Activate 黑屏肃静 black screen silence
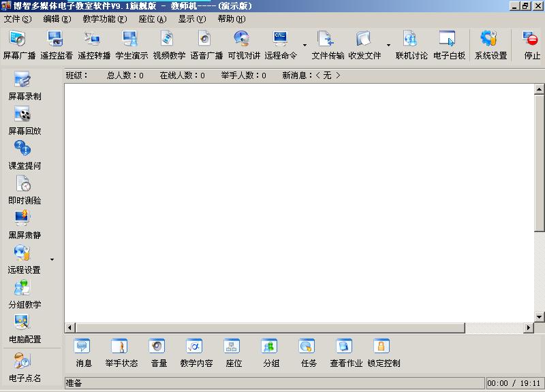545x392 pixels. click(24, 225)
